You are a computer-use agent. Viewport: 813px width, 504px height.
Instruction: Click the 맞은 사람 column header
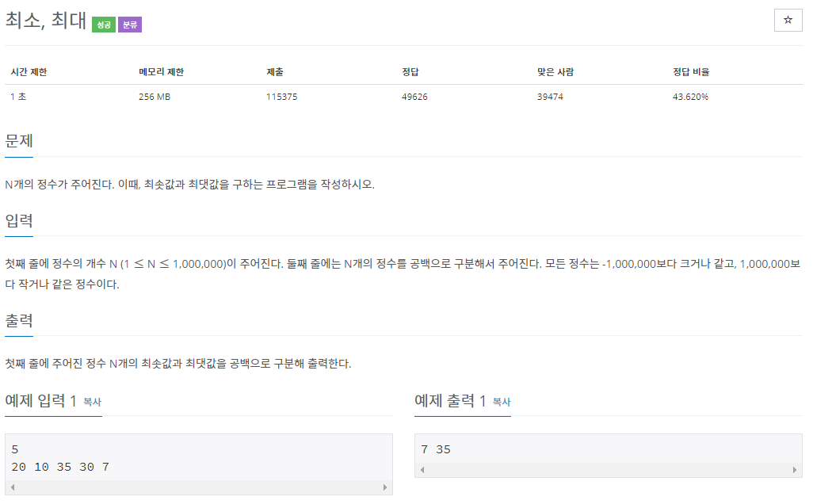555,72
